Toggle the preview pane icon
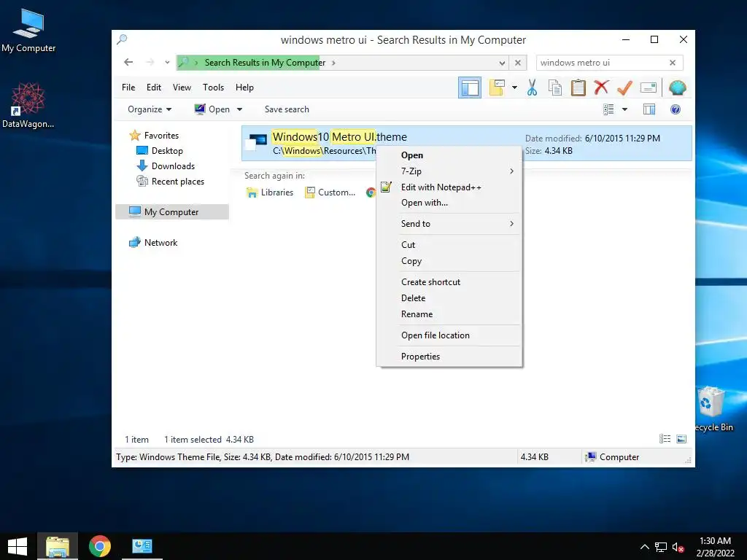 coord(649,109)
